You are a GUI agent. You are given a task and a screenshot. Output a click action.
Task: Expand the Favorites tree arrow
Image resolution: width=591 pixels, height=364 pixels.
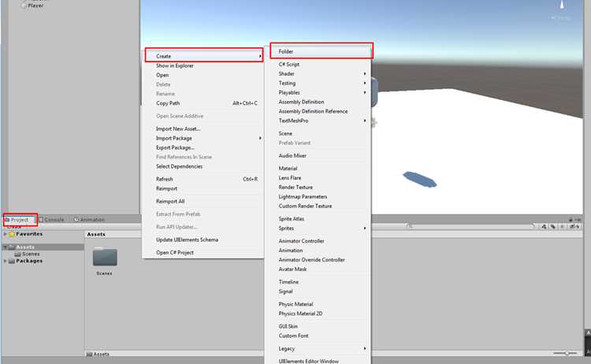tap(6, 234)
